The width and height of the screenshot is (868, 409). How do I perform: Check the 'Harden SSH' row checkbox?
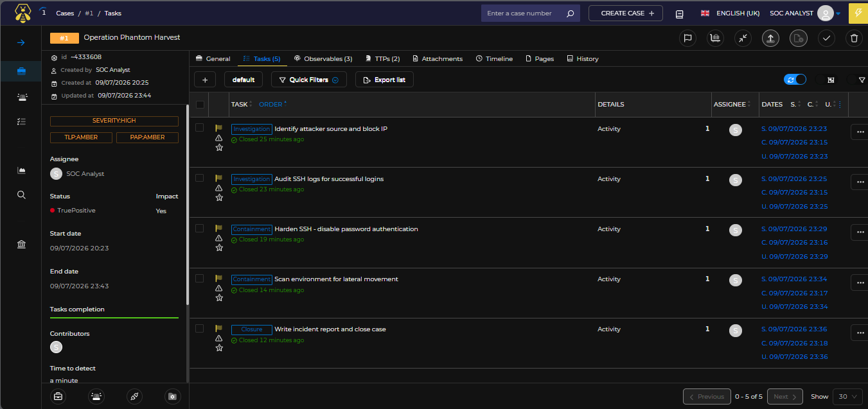[200, 228]
